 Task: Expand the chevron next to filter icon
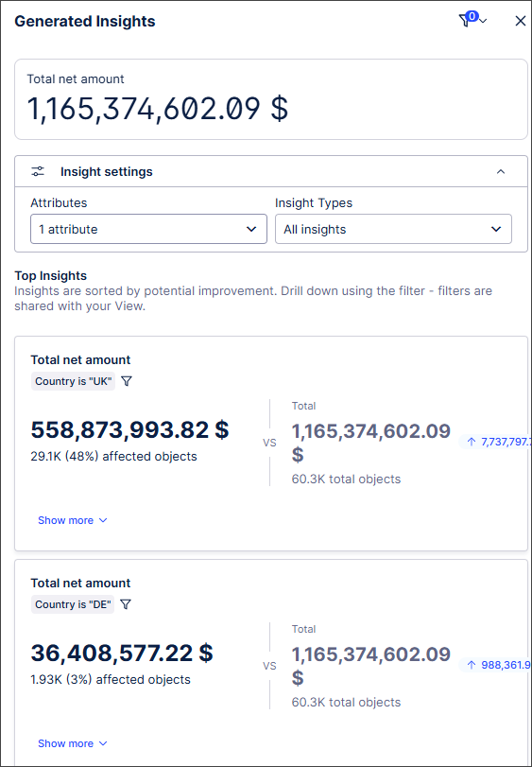[483, 21]
